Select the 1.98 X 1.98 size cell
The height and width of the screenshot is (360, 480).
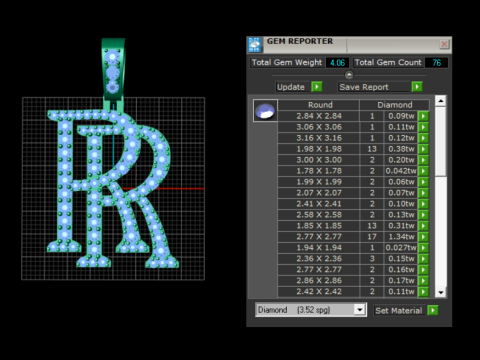click(x=319, y=149)
